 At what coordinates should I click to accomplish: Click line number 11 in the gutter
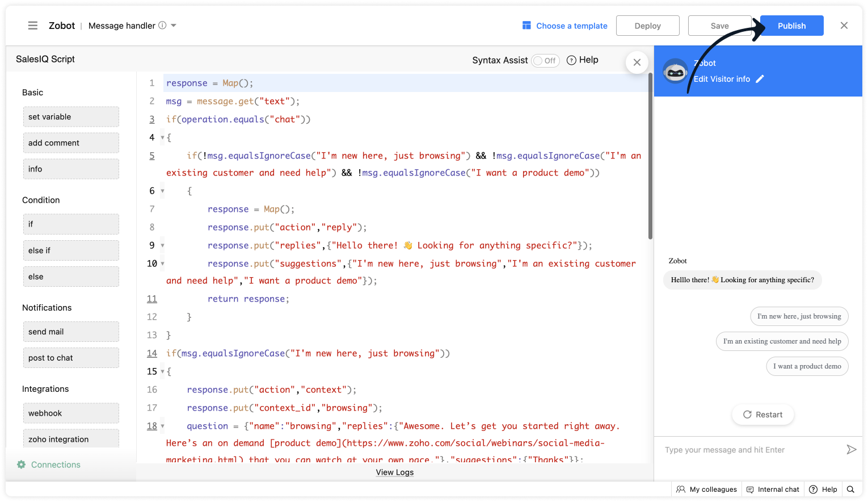coord(152,299)
